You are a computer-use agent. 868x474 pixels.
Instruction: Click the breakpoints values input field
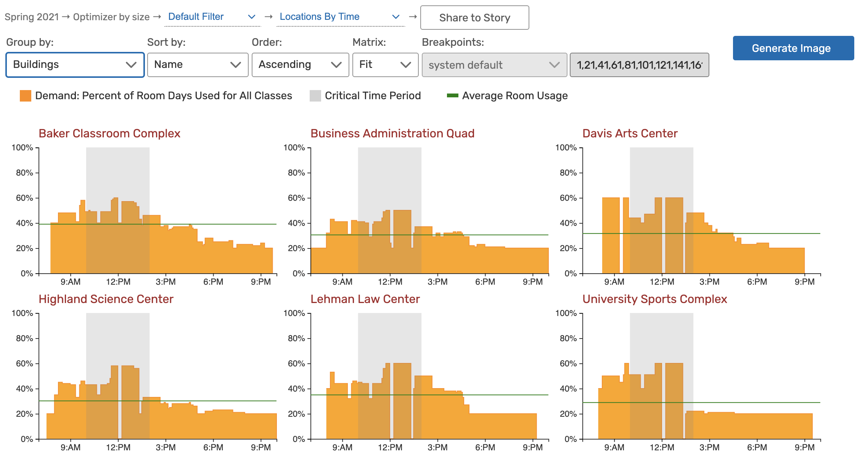click(x=639, y=65)
